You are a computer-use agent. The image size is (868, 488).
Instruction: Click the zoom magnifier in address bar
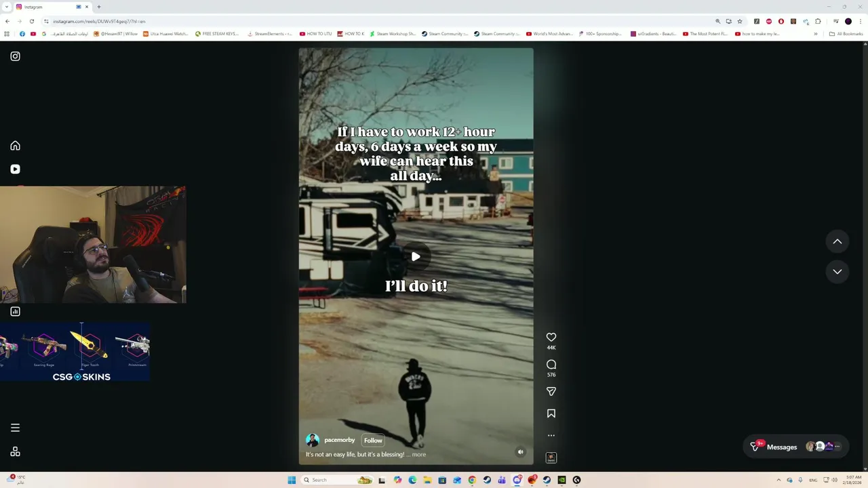pos(717,21)
